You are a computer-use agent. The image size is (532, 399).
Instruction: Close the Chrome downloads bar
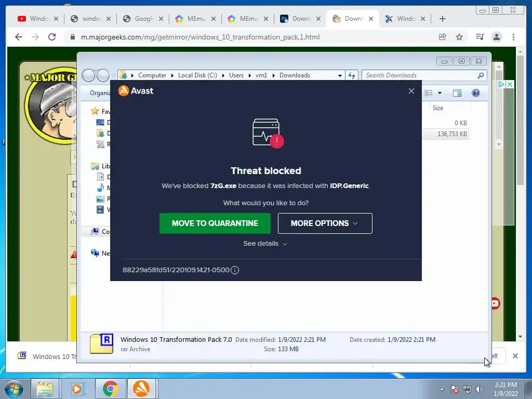point(515,356)
